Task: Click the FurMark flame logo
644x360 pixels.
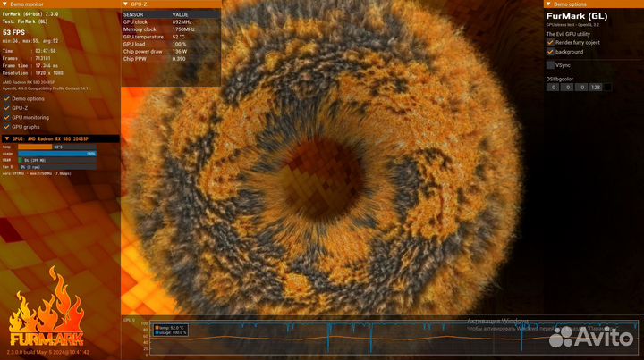Action: (45, 313)
